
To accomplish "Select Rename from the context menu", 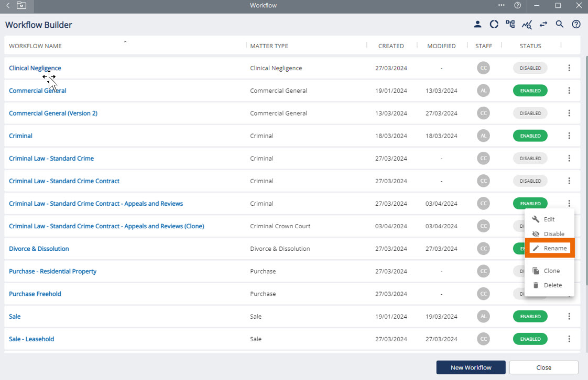I will 550,248.
